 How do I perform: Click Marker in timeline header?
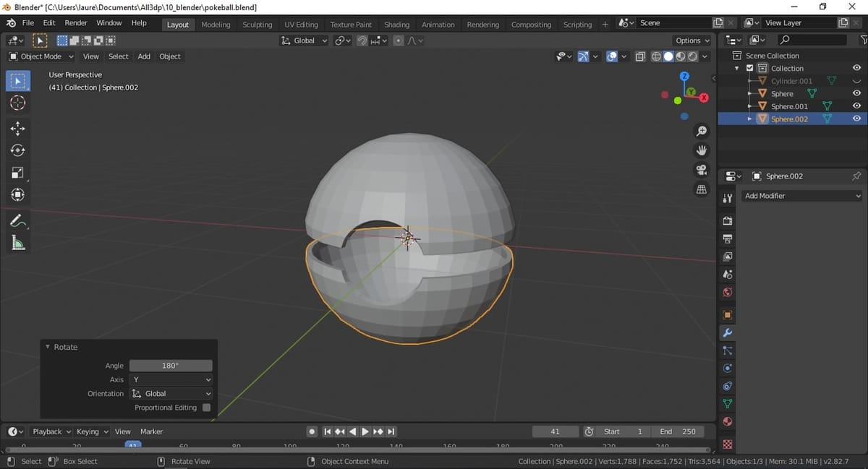151,431
